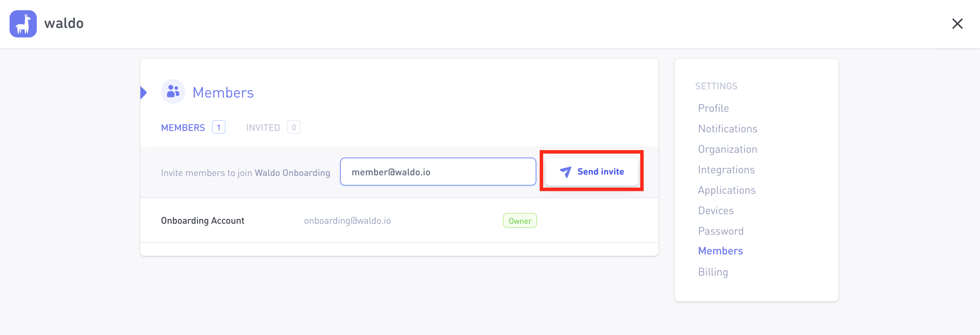Focus the invite email input field

438,172
